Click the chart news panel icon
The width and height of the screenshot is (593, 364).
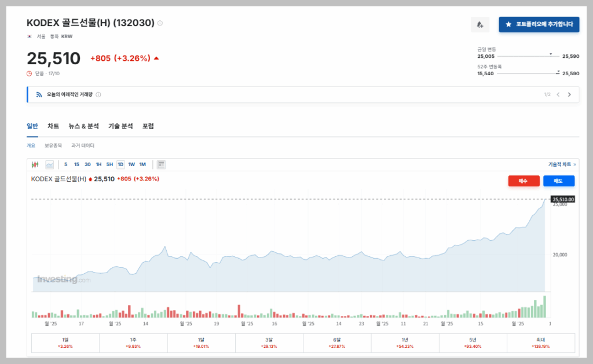(161, 164)
